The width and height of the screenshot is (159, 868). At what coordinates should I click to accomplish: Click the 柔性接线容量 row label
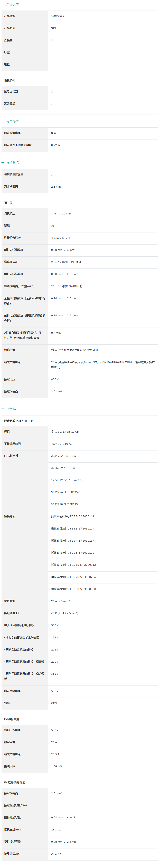point(12,842)
